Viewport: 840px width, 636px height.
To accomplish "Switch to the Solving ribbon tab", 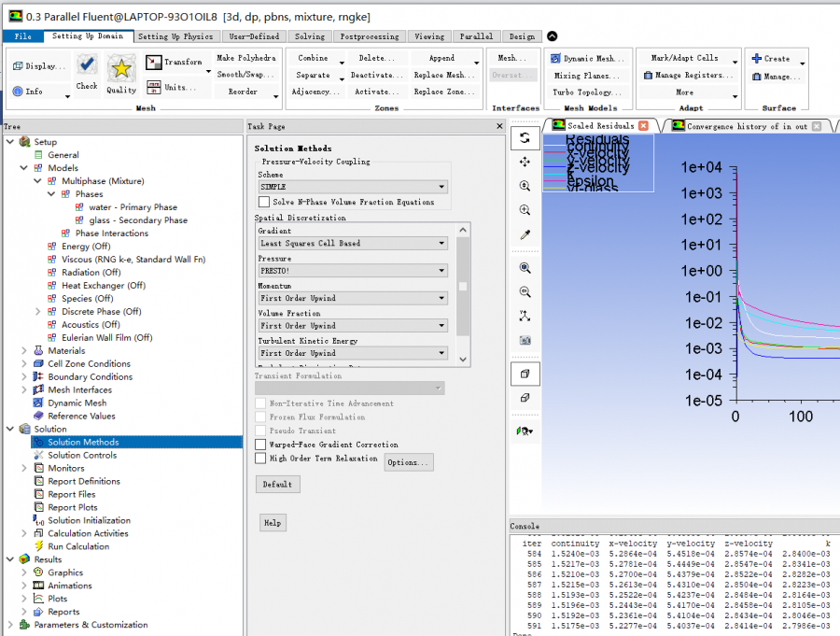I will point(309,36).
